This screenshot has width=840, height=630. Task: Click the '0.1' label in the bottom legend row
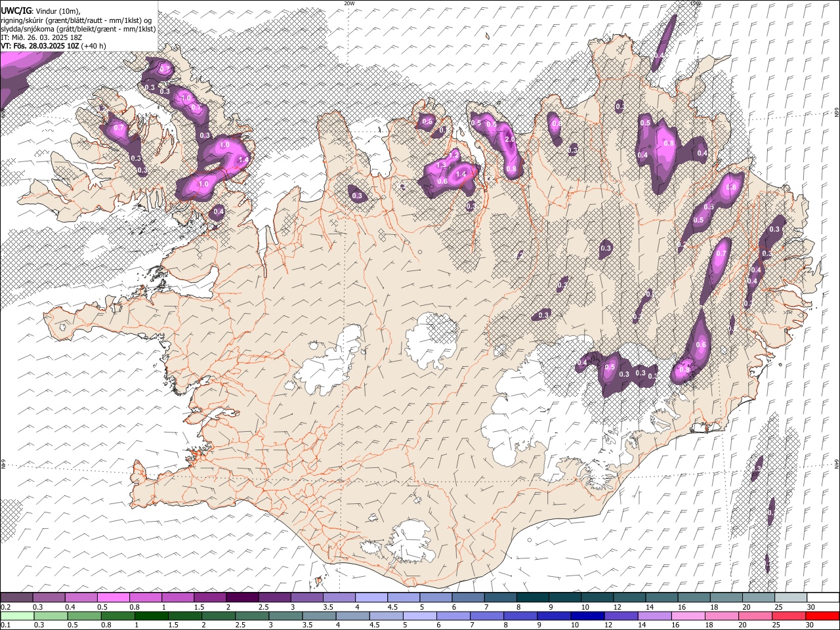point(6,625)
